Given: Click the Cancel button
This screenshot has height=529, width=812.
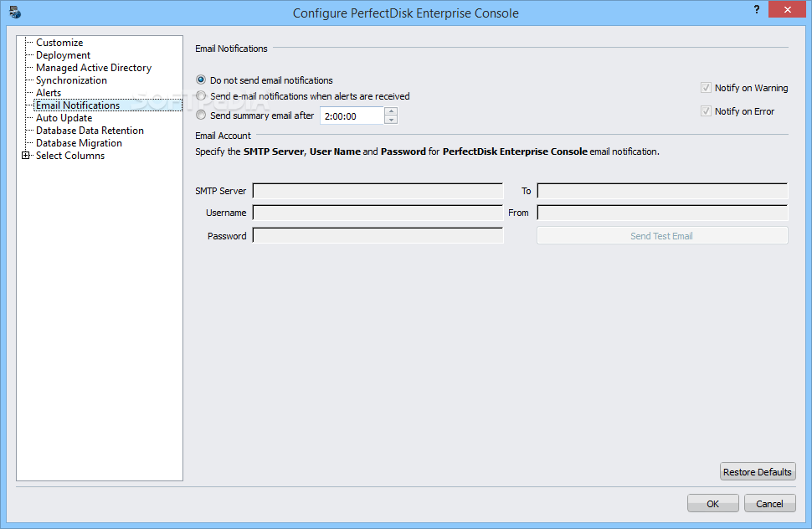Looking at the screenshot, I should click(769, 504).
